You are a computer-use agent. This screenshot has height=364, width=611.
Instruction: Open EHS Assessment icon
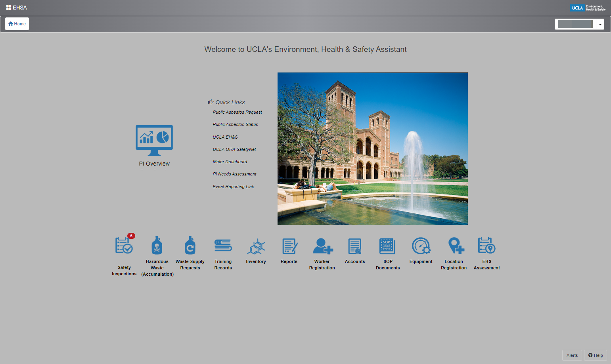(487, 246)
